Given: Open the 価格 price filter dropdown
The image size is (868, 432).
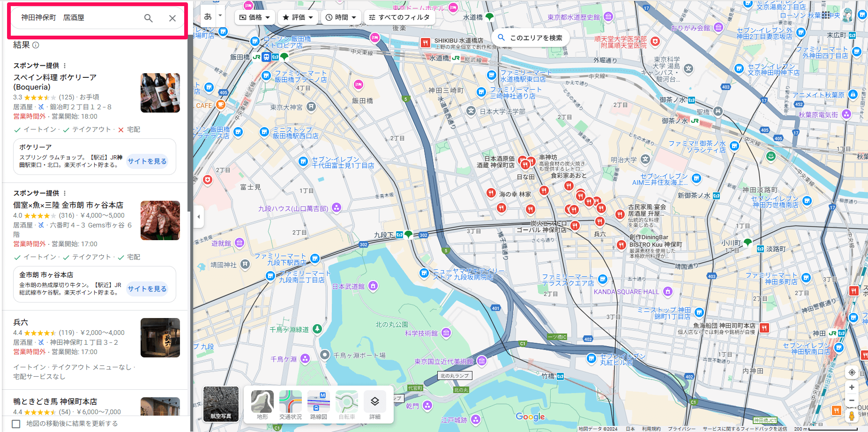Looking at the screenshot, I should click(x=255, y=17).
